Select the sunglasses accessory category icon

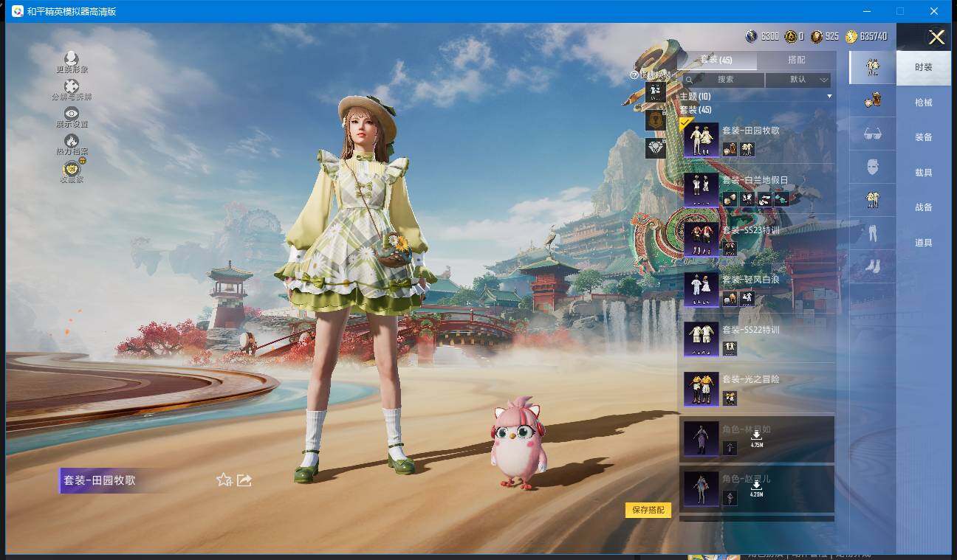[x=872, y=134]
